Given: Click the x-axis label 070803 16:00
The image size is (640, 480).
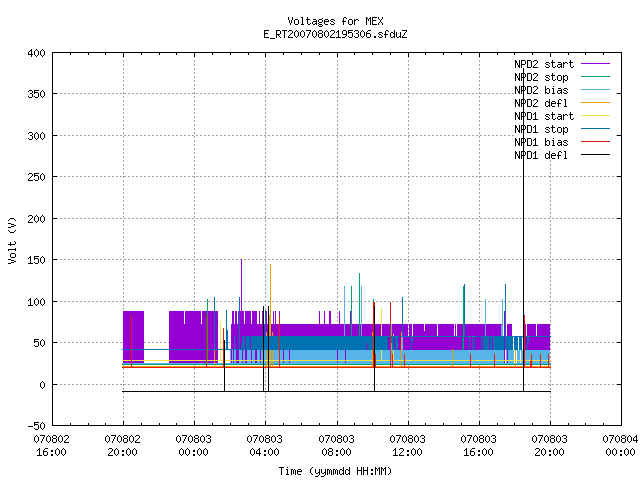Looking at the screenshot, I should pyautogui.click(x=479, y=446).
